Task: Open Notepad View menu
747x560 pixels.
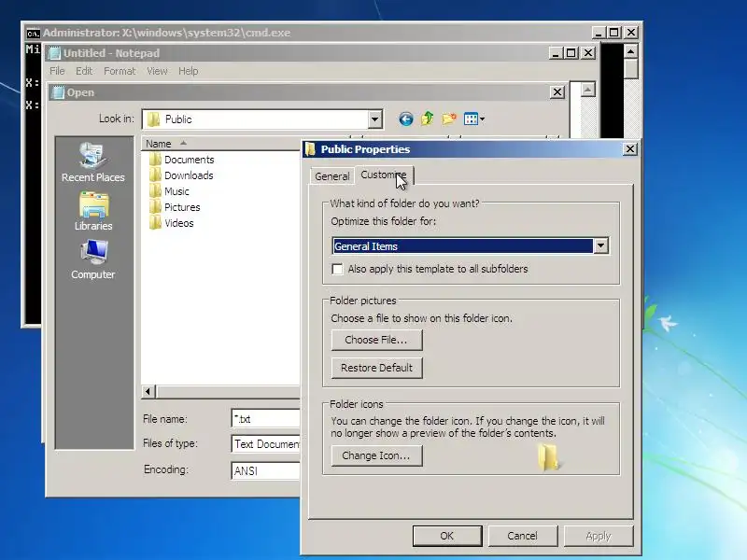Action: pyautogui.click(x=157, y=71)
